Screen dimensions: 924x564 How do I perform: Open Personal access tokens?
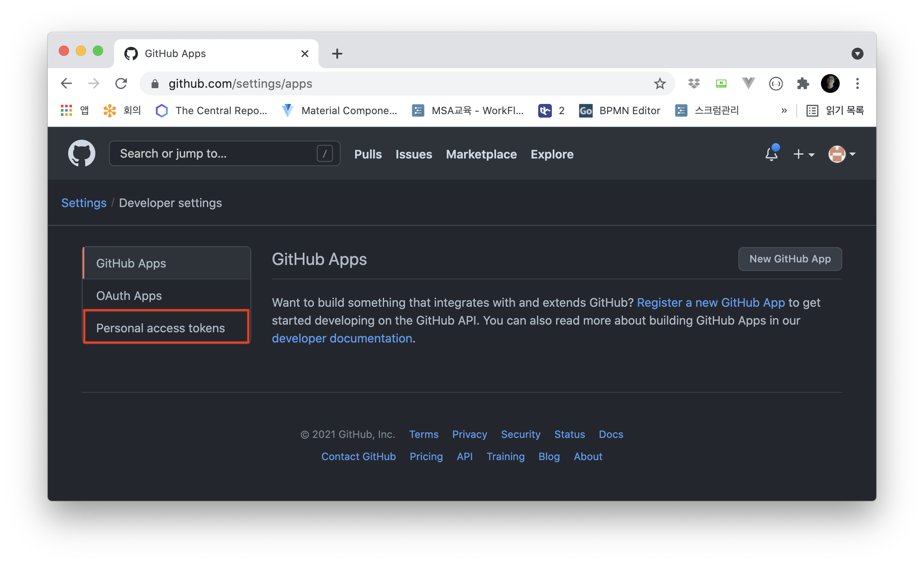[x=166, y=328]
